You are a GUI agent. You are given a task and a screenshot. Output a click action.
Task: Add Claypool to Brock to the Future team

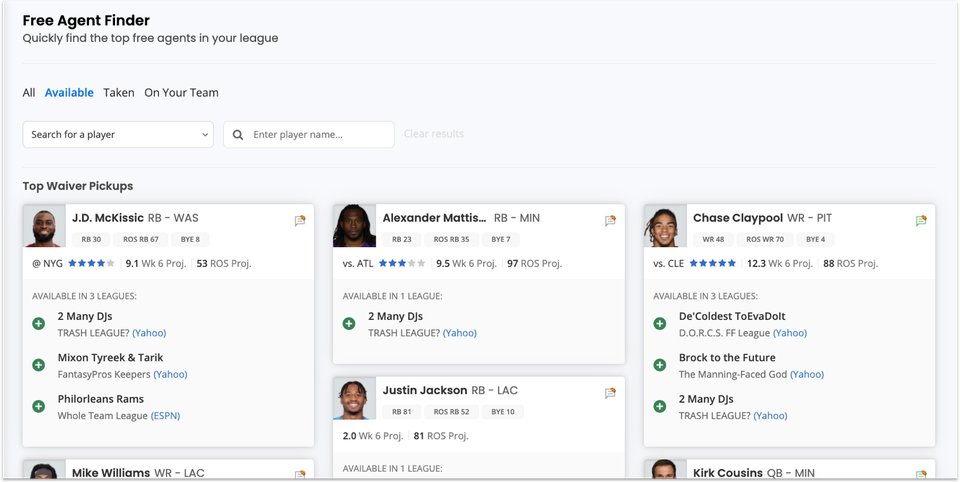pos(659,365)
